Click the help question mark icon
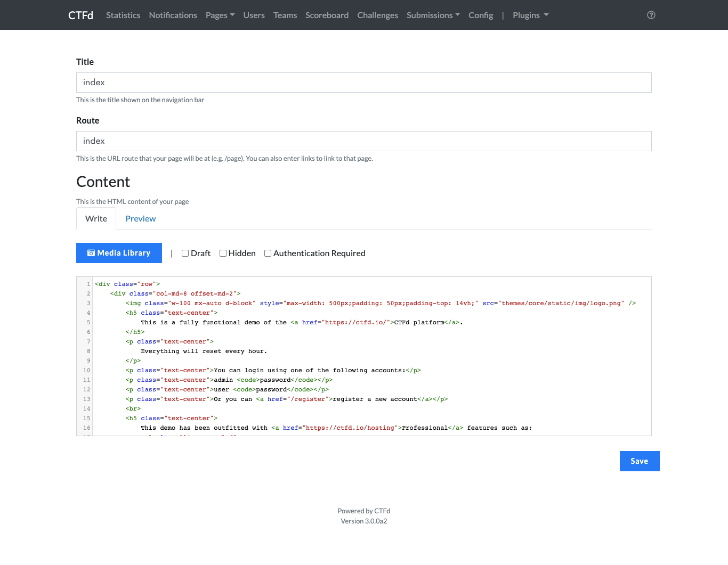 click(x=651, y=15)
